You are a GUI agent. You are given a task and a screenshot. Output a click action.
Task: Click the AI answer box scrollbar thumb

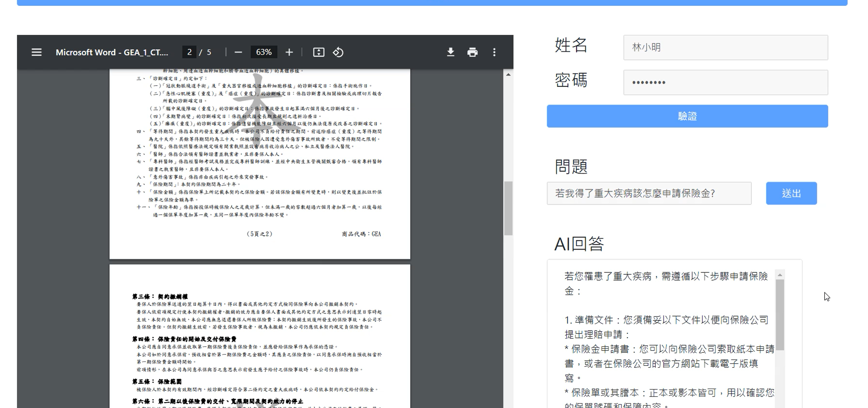(x=780, y=315)
